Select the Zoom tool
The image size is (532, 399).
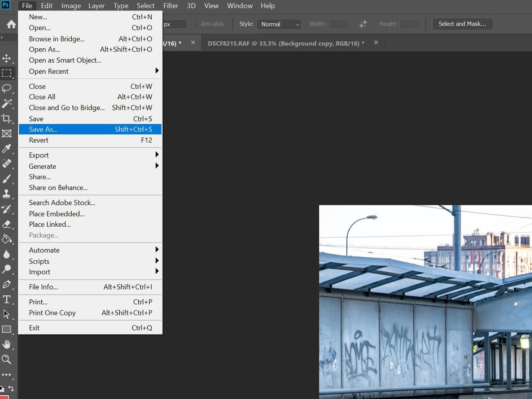pos(7,359)
